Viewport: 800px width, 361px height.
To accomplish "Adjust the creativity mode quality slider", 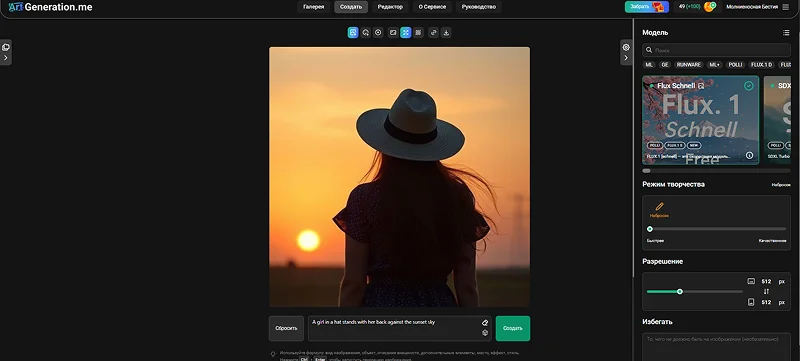I will click(x=717, y=229).
